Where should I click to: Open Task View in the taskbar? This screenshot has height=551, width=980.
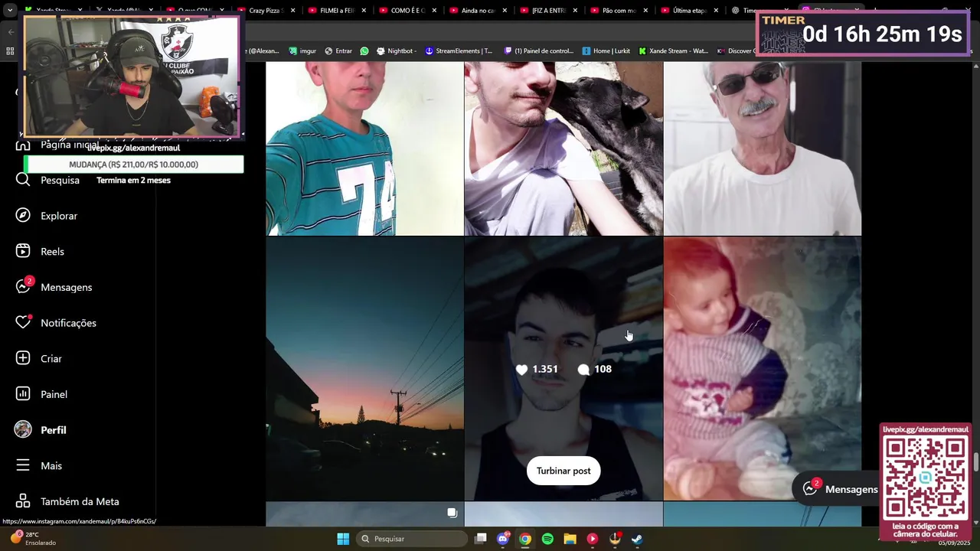point(480,539)
